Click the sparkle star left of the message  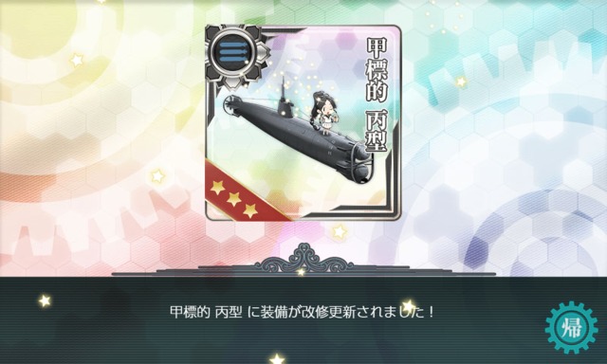click(x=45, y=300)
